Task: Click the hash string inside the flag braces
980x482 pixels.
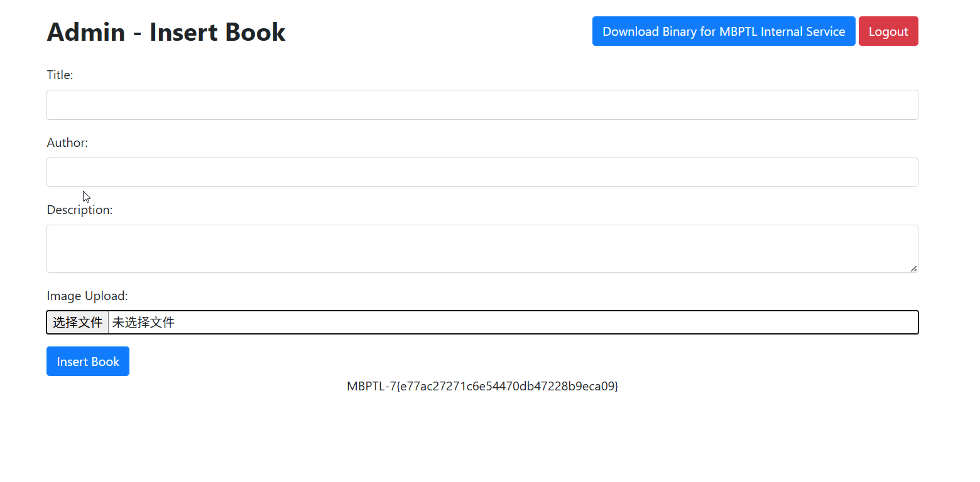Action: click(508, 387)
